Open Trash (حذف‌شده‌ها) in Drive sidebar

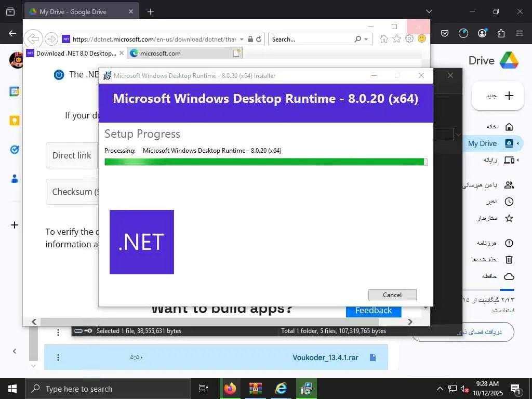tap(492, 260)
